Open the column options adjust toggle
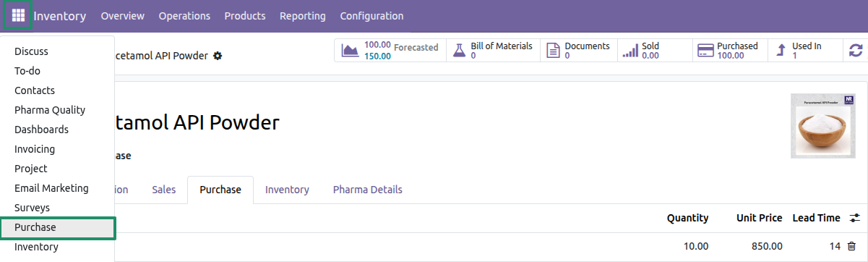 (855, 218)
